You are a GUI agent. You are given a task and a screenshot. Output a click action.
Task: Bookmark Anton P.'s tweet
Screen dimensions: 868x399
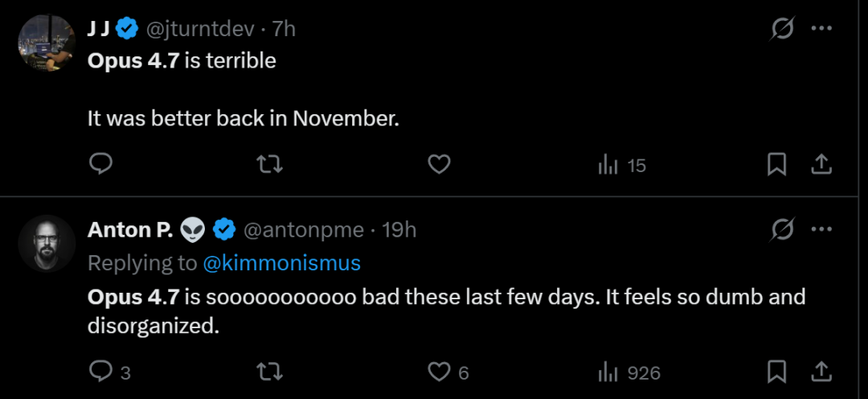tap(776, 372)
